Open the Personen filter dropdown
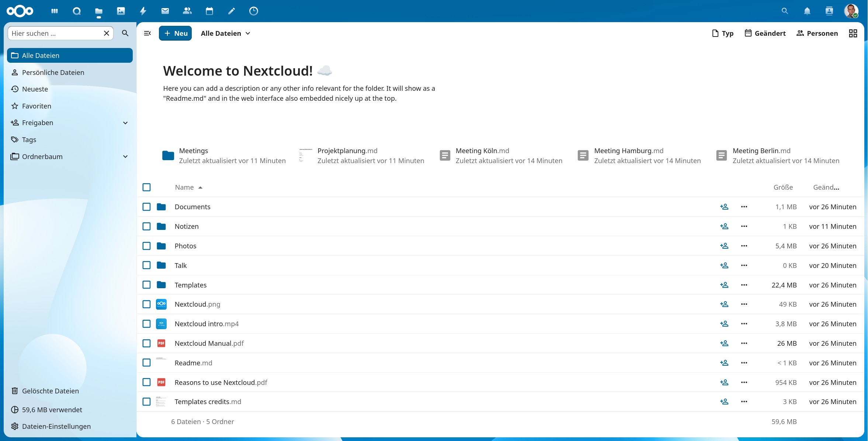The width and height of the screenshot is (868, 441). point(817,33)
